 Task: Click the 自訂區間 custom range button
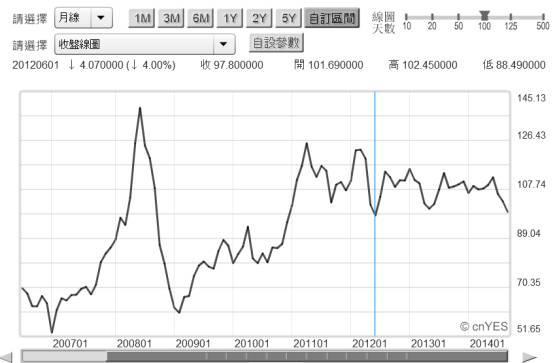(x=332, y=18)
